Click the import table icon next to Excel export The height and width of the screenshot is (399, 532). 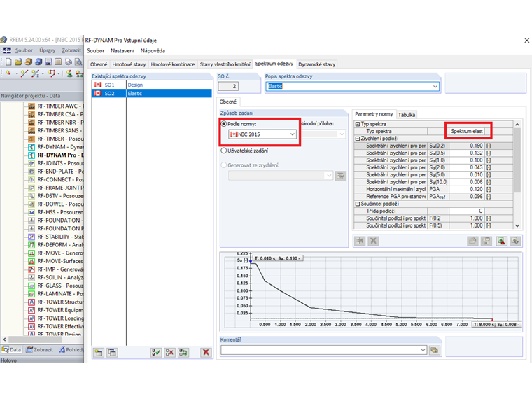pyautogui.click(x=515, y=241)
